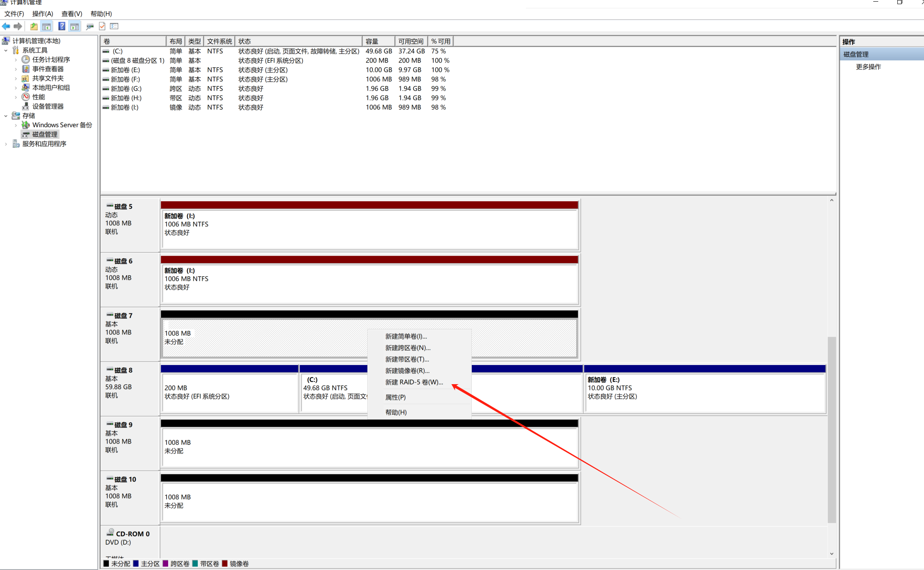Click the Up one level folder icon
Screen dimensions: 924x570
(34, 27)
